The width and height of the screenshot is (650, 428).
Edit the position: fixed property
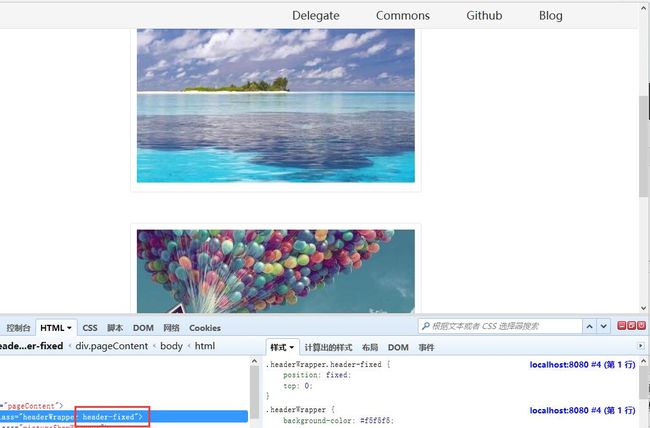(317, 375)
